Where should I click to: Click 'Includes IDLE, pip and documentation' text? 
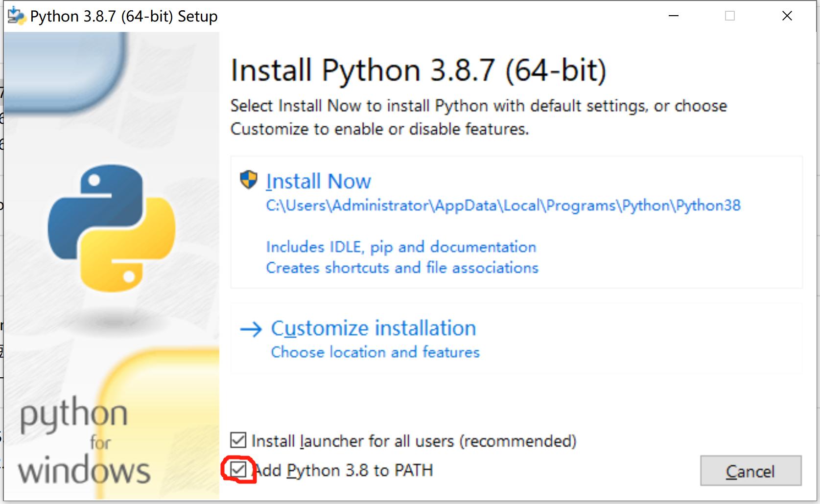pos(400,247)
